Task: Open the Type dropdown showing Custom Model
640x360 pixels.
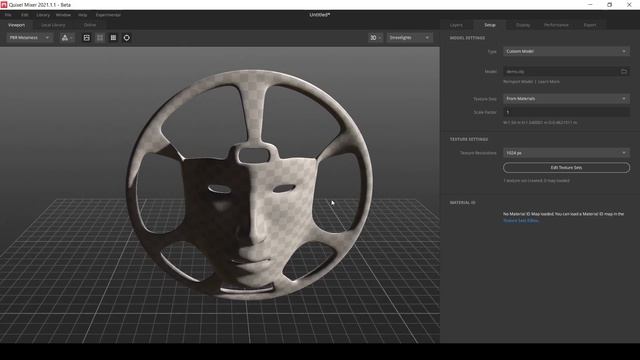Action: 566,51
